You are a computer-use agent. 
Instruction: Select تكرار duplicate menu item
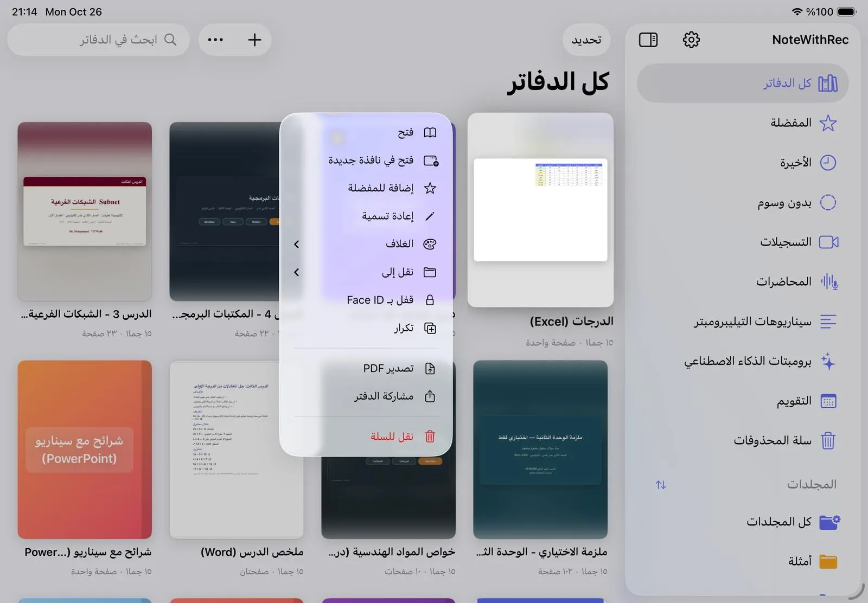(366, 328)
